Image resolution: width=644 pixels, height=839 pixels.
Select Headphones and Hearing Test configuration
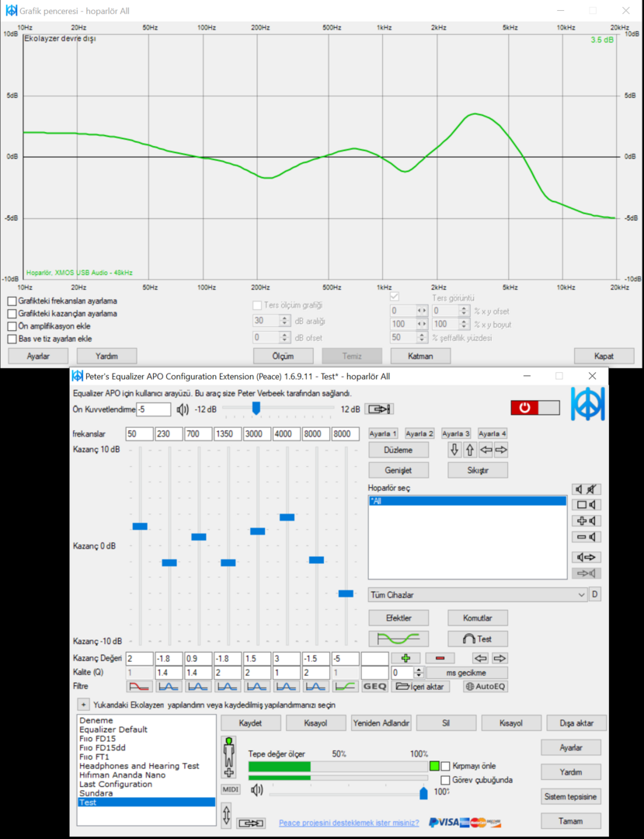(139, 766)
